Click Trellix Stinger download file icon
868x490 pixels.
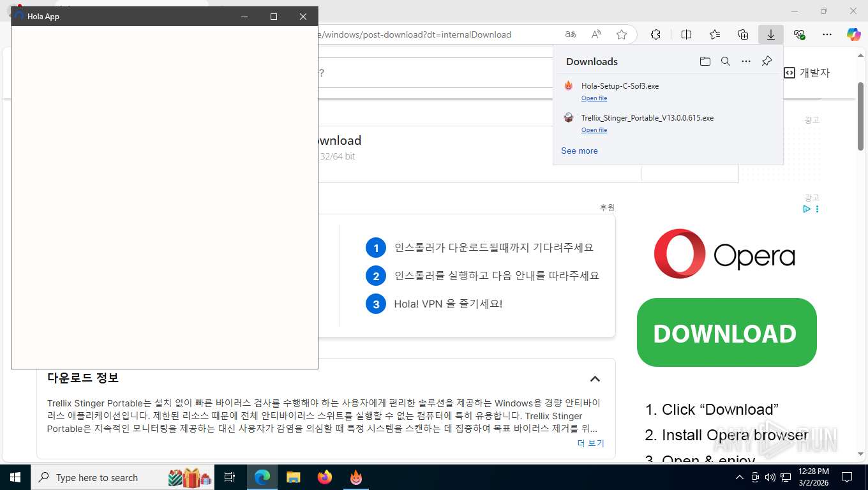tap(569, 117)
